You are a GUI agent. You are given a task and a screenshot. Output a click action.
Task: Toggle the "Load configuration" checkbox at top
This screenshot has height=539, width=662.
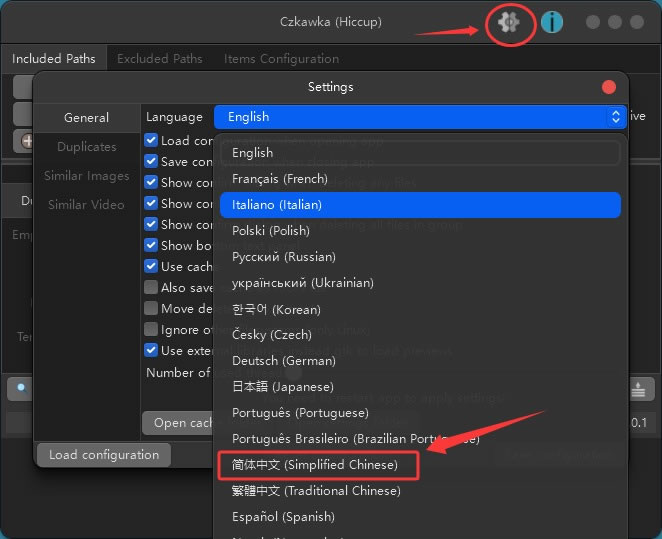coord(152,141)
